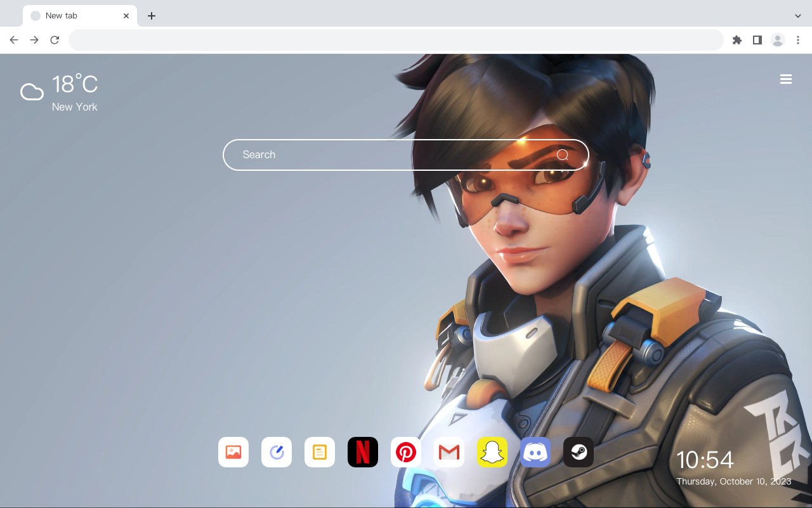Open the Gmail shortcut

click(x=449, y=452)
